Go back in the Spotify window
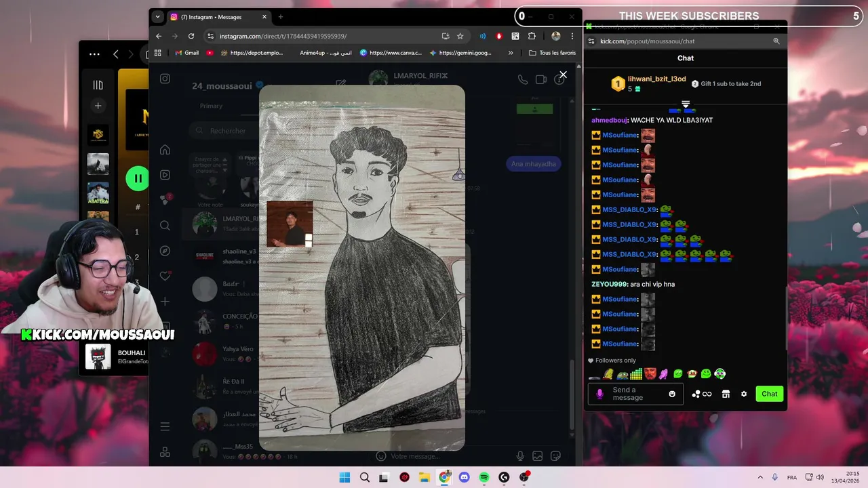Viewport: 868px width, 488px height. tap(116, 54)
